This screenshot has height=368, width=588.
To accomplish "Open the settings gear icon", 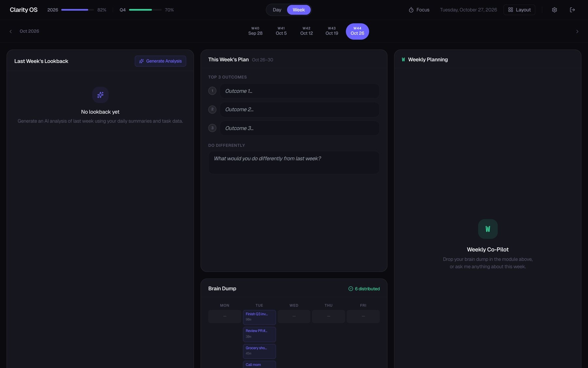I will pyautogui.click(x=554, y=10).
